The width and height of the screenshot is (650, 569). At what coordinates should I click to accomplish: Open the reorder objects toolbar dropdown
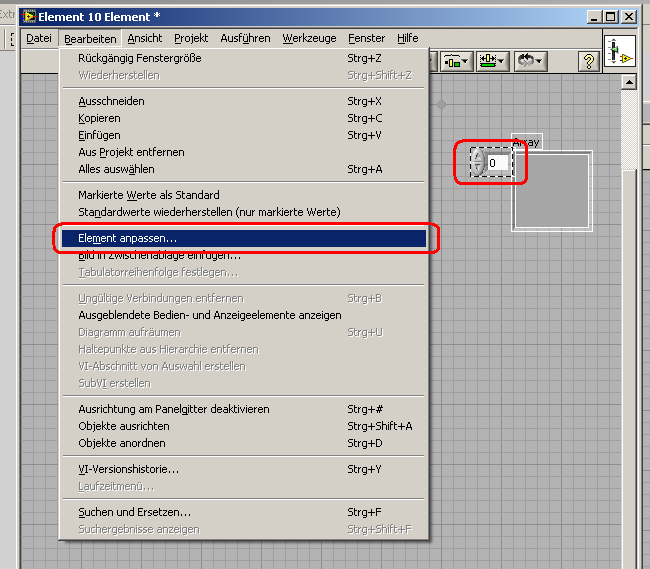click(x=531, y=61)
